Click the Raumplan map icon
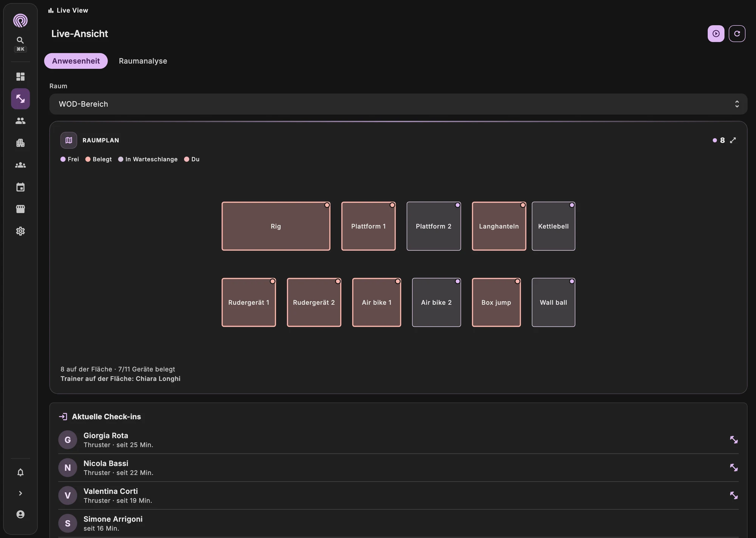The height and width of the screenshot is (538, 756). [x=69, y=140]
